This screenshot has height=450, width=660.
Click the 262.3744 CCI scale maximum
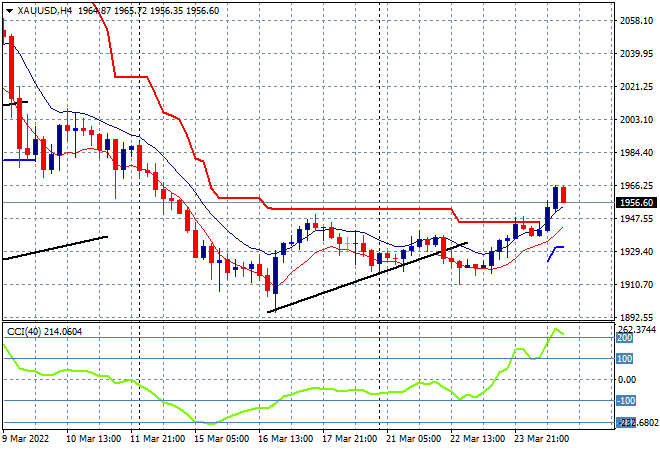click(x=636, y=330)
